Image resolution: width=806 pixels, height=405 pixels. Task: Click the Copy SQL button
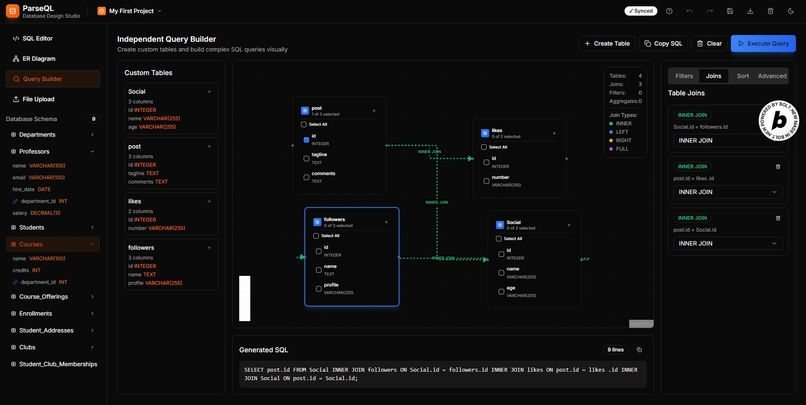[x=663, y=44]
